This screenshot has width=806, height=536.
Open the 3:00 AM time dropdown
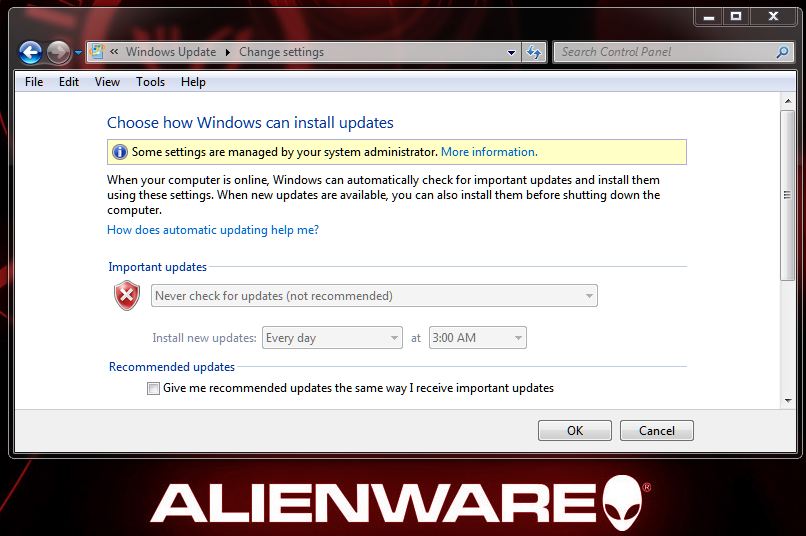(x=478, y=338)
